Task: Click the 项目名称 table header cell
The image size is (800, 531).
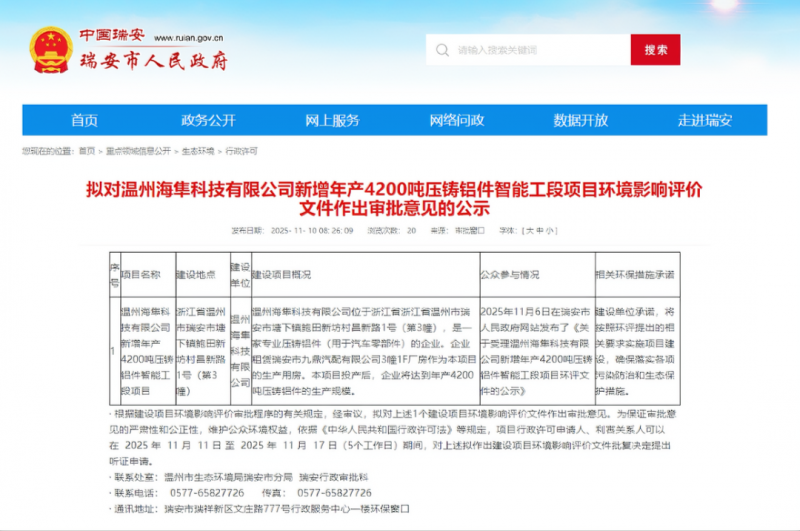Action: coord(142,272)
